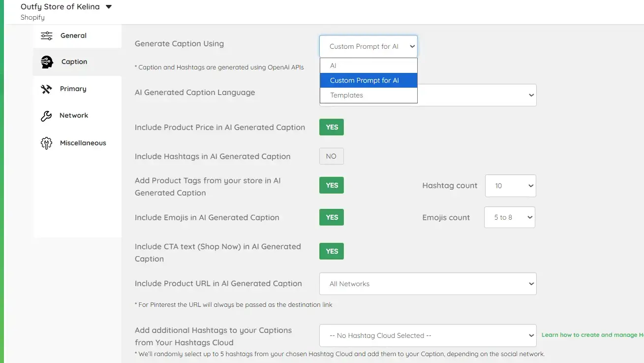
Task: Click the Pinterest destination link note
Action: tap(234, 305)
